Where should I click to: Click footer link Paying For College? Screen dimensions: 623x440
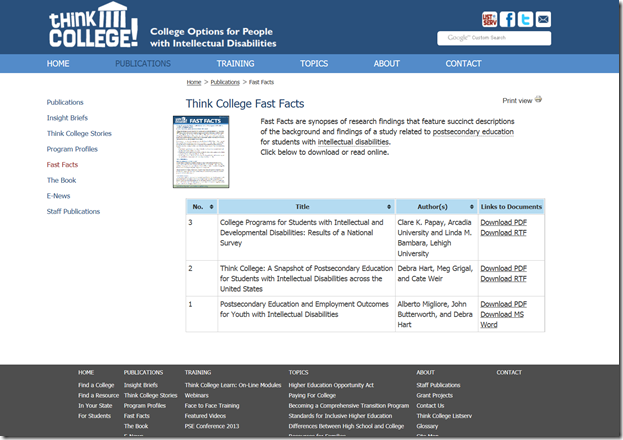(312, 395)
